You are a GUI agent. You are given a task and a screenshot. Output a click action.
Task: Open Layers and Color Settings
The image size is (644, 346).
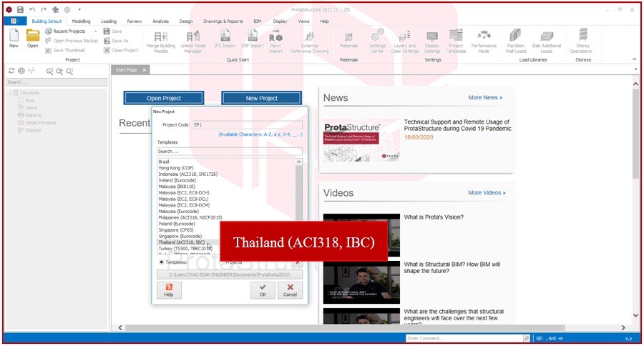click(x=404, y=42)
